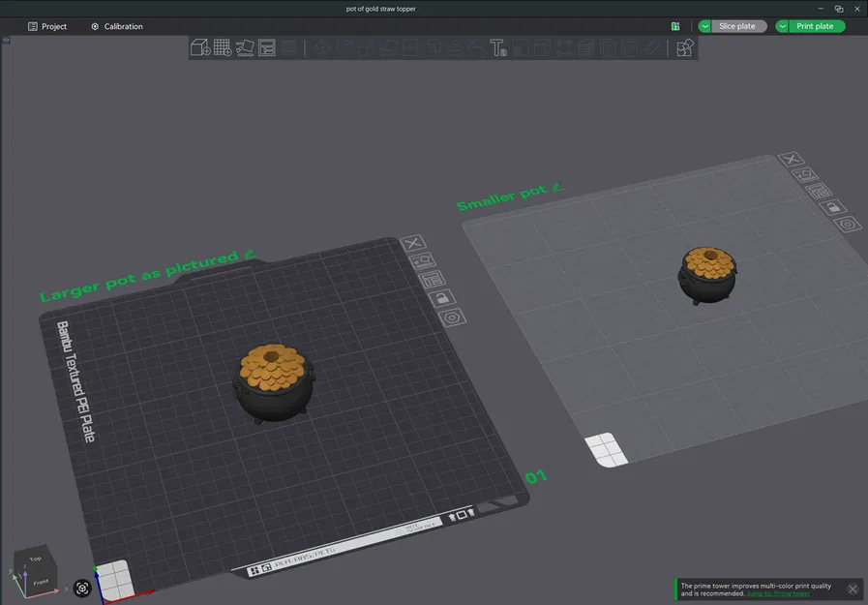Edit the Smaller pot plate name pencil
This screenshot has height=605, width=868.
557,187
